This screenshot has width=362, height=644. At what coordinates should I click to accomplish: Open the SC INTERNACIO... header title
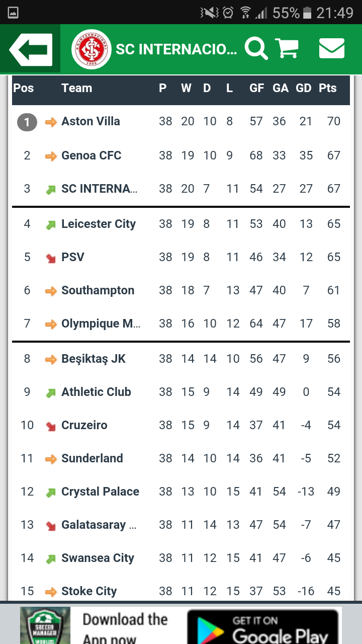176,49
